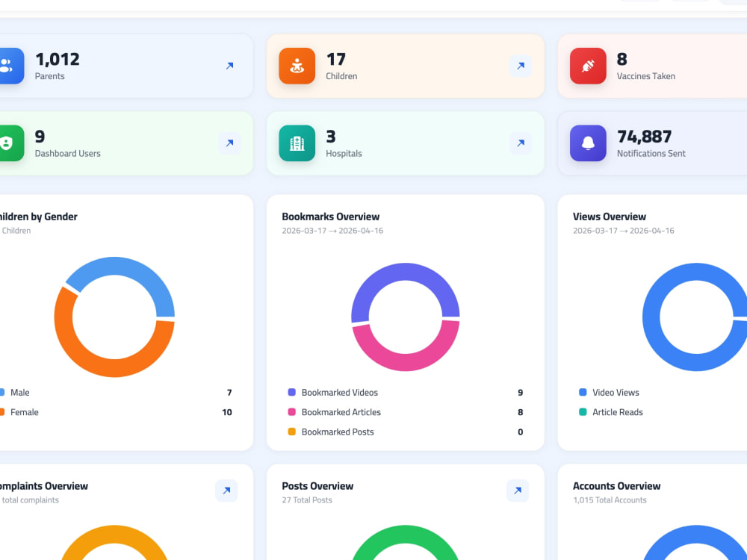747x560 pixels.
Task: Open the Children card arrow link
Action: coord(521,66)
